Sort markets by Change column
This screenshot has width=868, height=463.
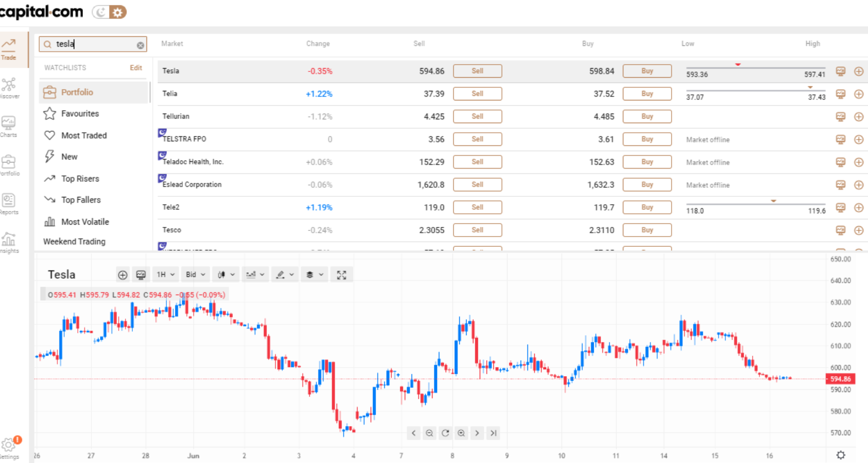[x=318, y=44]
